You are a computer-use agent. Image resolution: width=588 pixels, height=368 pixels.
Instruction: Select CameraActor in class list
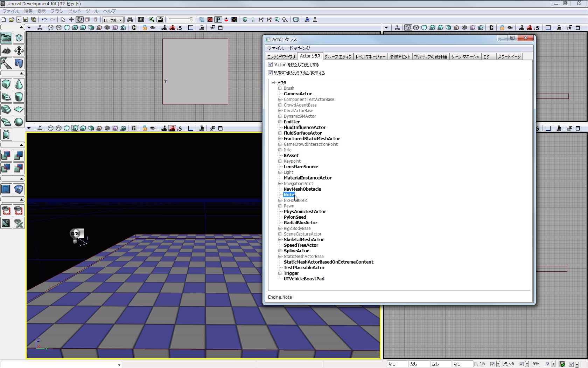tap(297, 94)
